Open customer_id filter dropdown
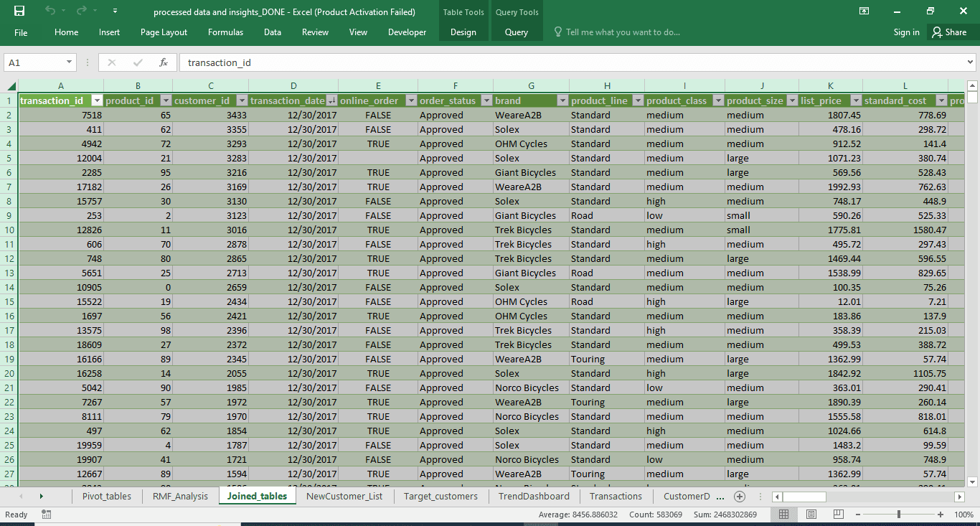 coord(242,100)
